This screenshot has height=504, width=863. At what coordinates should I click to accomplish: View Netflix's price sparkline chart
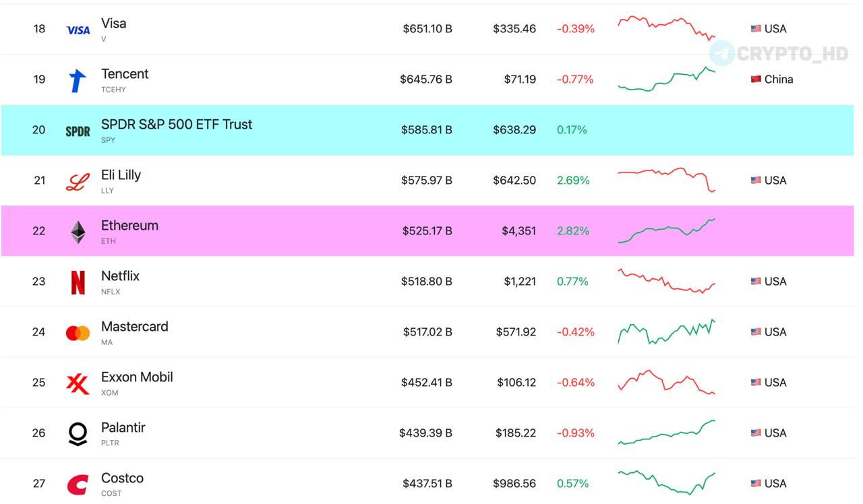pyautogui.click(x=666, y=281)
